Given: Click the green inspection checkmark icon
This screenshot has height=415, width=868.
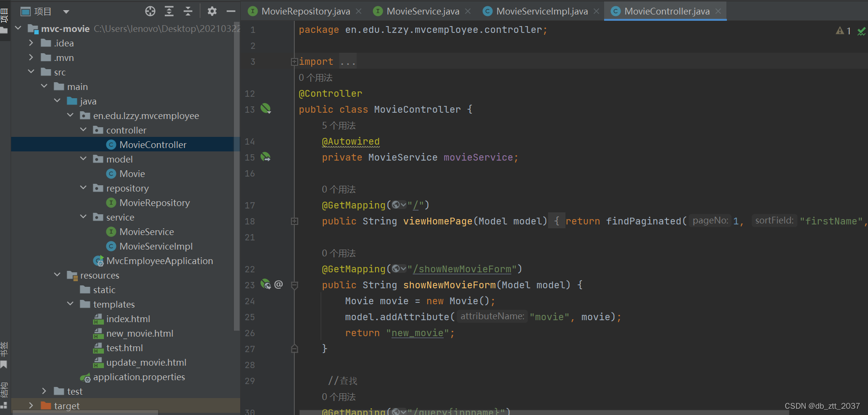Looking at the screenshot, I should pos(861,31).
